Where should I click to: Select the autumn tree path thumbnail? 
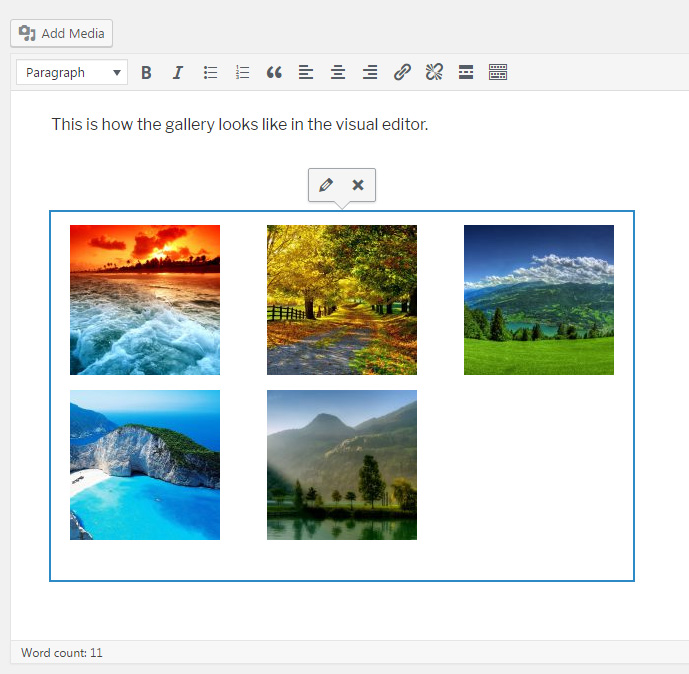(342, 300)
